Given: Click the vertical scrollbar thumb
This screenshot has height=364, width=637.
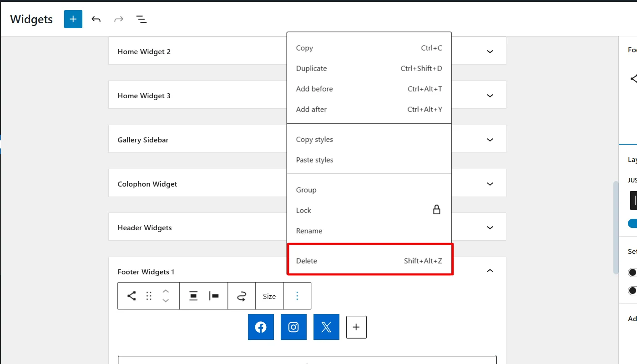Looking at the screenshot, I should pyautogui.click(x=616, y=227).
